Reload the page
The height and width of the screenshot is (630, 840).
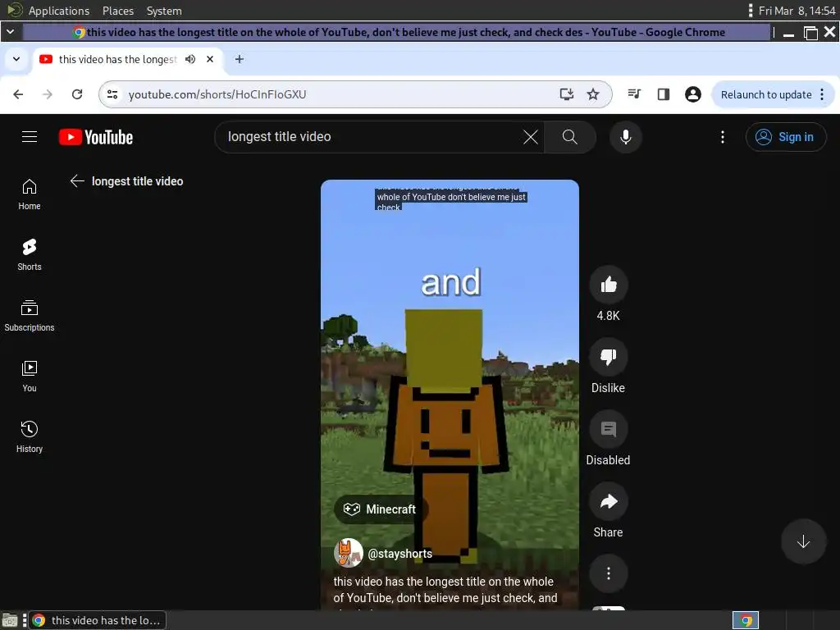77,94
